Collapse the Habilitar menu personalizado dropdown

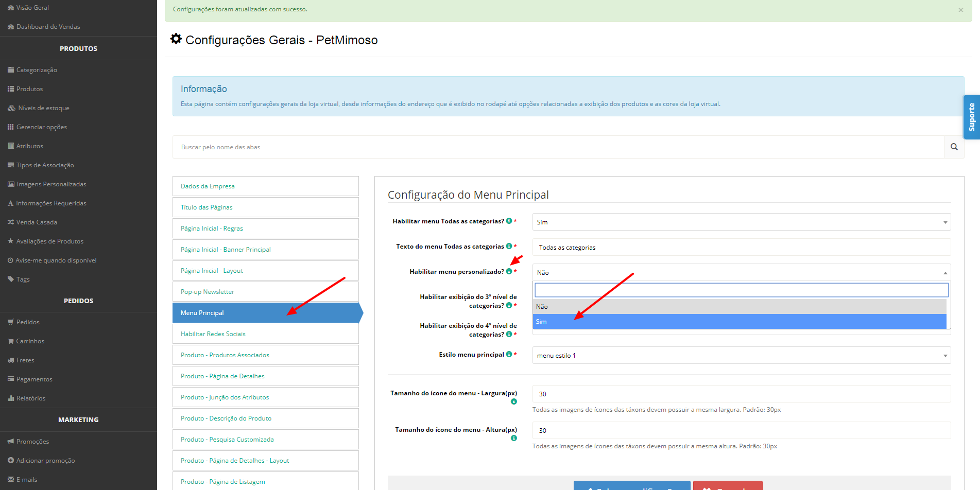click(742, 272)
